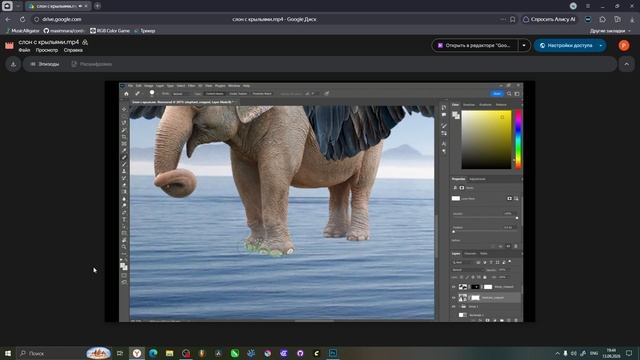Image resolution: width=640 pixels, height=360 pixels.
Task: Pick a color in the yellow color field
Action: click(x=486, y=139)
